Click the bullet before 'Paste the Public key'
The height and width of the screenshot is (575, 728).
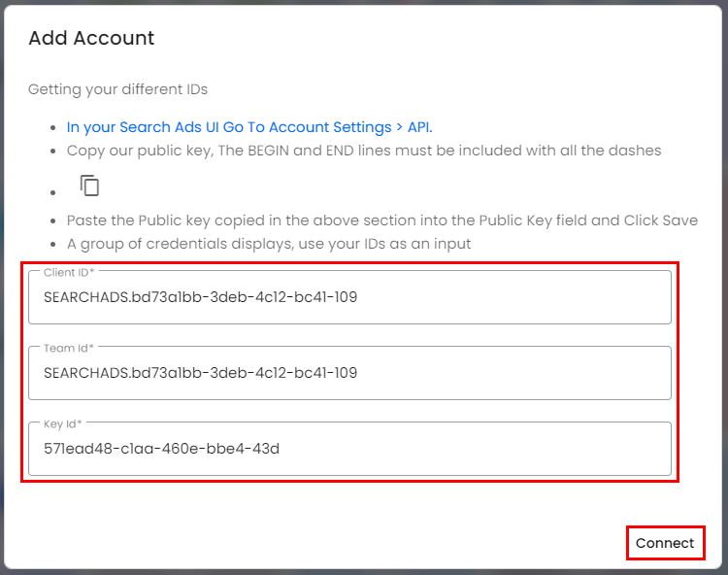54,221
